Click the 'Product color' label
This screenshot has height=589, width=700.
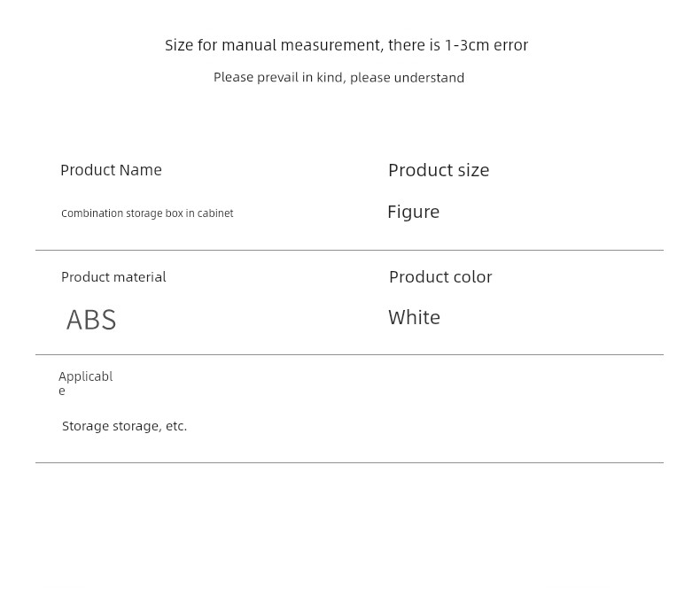440,277
